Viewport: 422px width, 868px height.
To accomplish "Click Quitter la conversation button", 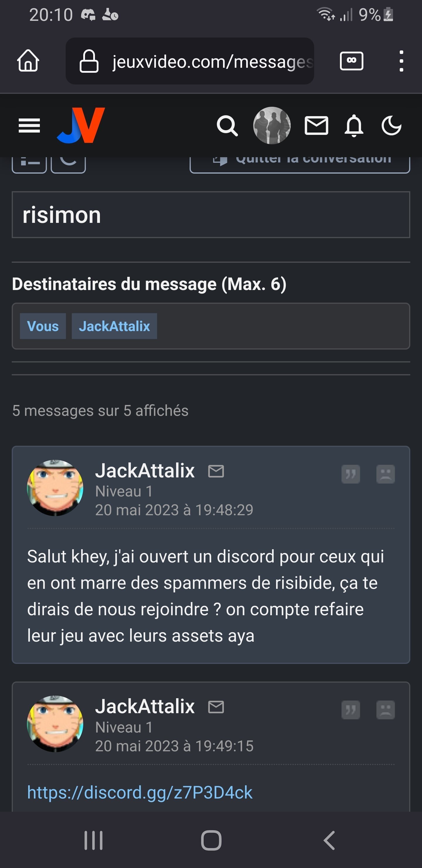I will [300, 165].
